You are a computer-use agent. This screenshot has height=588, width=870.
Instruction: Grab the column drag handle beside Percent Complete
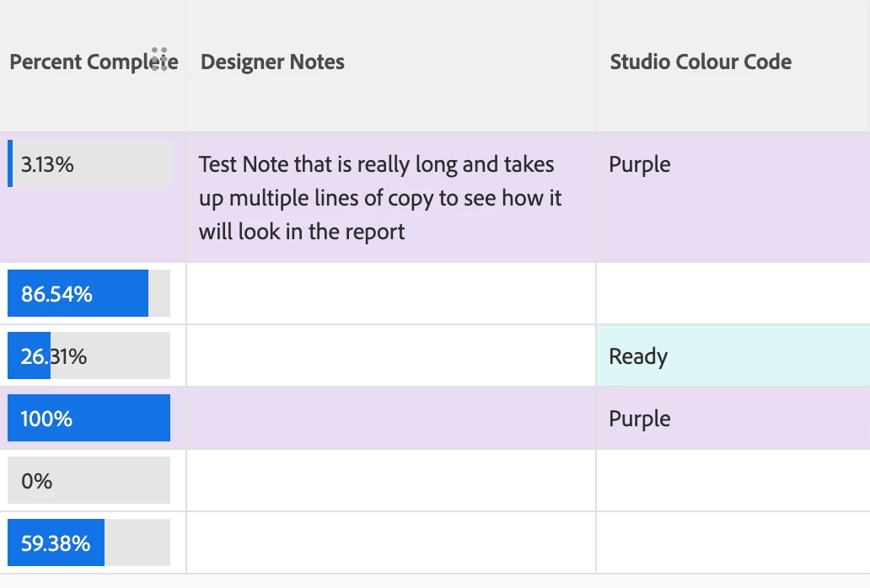coord(159,59)
